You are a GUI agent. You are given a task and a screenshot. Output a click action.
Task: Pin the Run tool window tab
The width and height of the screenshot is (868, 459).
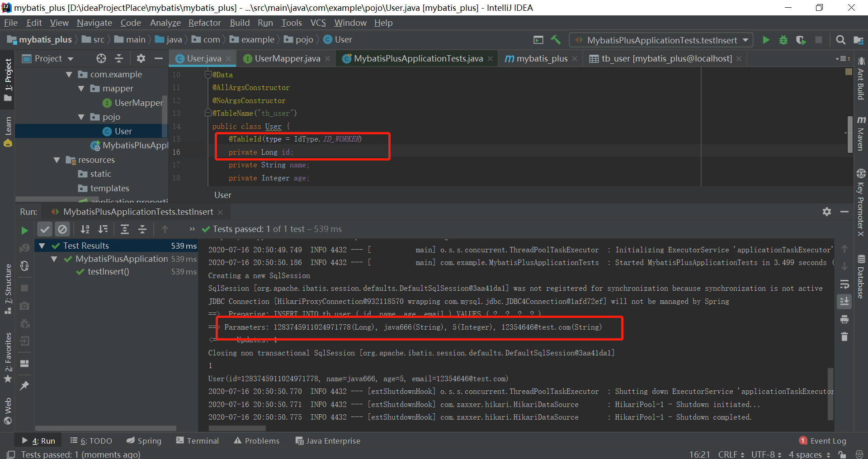(24, 385)
